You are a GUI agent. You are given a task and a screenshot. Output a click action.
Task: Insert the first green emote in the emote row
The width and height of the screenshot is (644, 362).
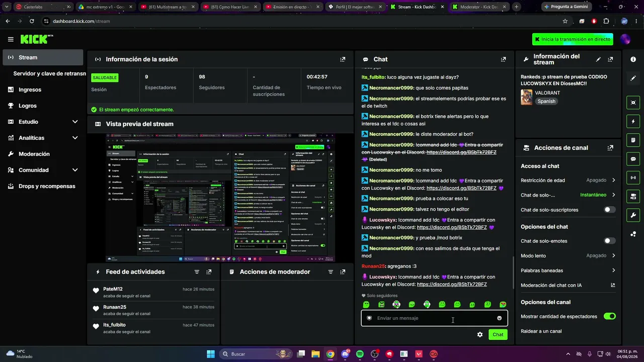[366, 305]
